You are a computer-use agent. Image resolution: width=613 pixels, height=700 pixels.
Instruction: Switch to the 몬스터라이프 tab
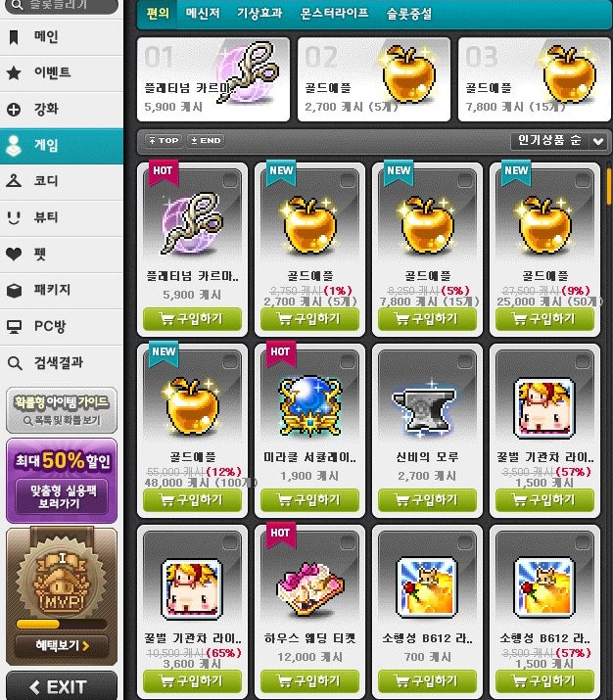334,14
